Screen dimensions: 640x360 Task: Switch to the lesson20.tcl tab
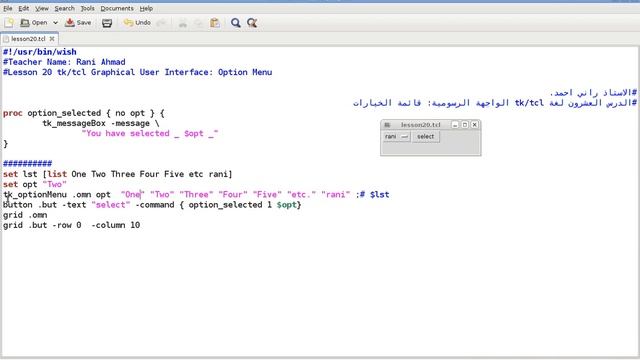pyautogui.click(x=28, y=39)
